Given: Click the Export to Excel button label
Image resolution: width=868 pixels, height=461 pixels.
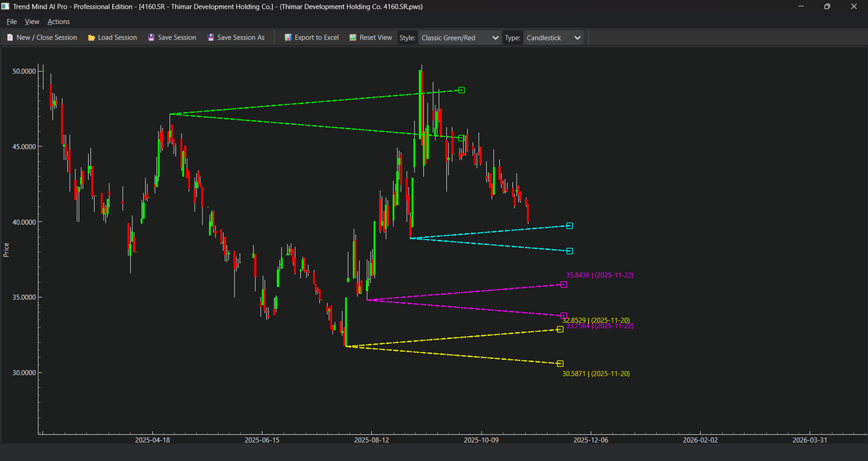Looking at the screenshot, I should 317,38.
